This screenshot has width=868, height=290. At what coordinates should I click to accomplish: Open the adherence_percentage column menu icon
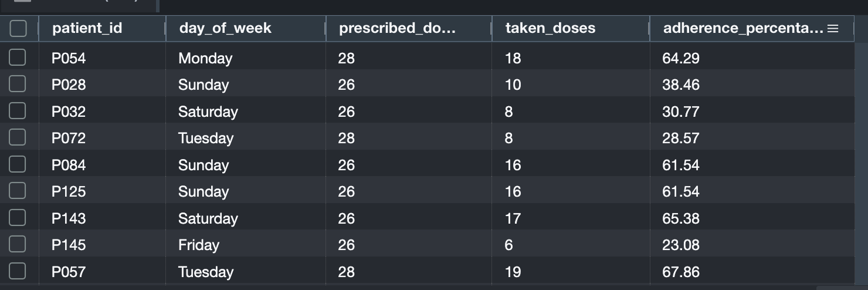pyautogui.click(x=832, y=28)
